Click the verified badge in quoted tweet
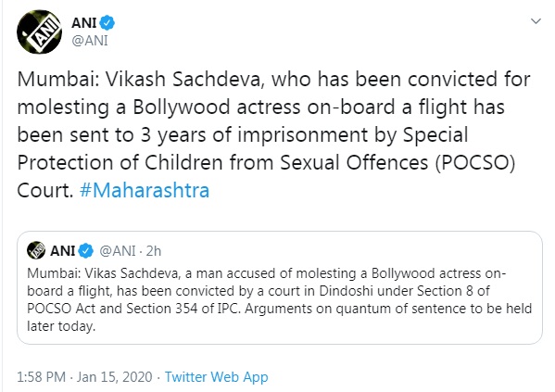This screenshot has height=392, width=555. (85, 251)
